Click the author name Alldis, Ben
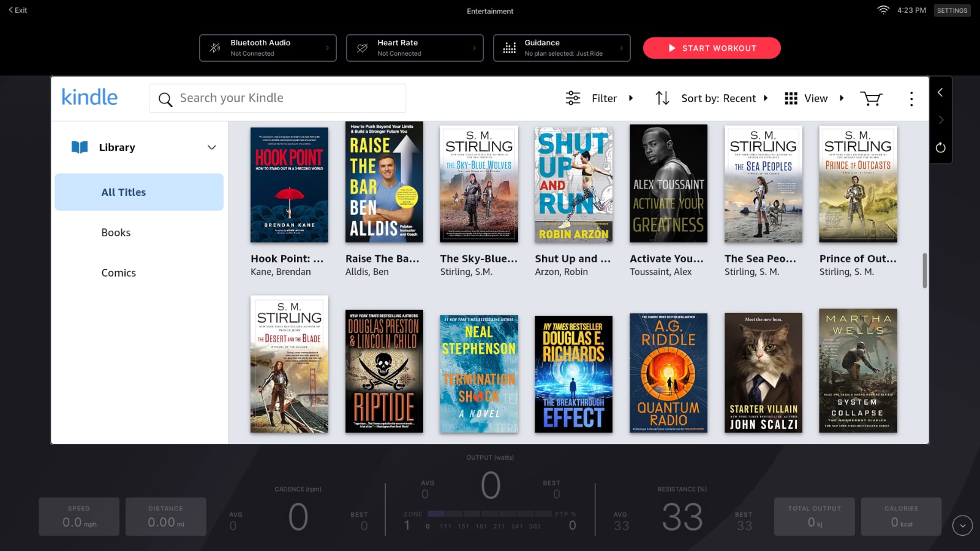 (367, 272)
